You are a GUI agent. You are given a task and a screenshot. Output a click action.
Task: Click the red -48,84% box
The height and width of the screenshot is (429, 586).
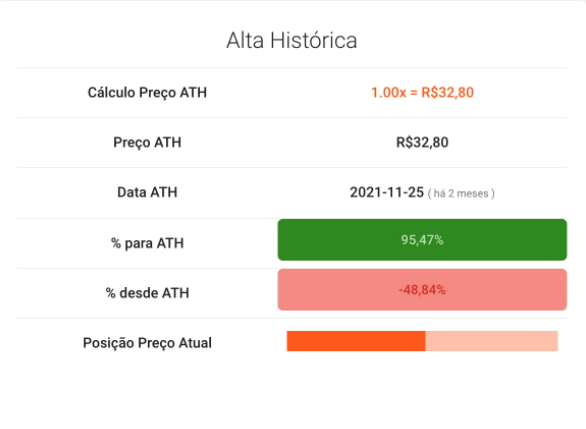[422, 290]
